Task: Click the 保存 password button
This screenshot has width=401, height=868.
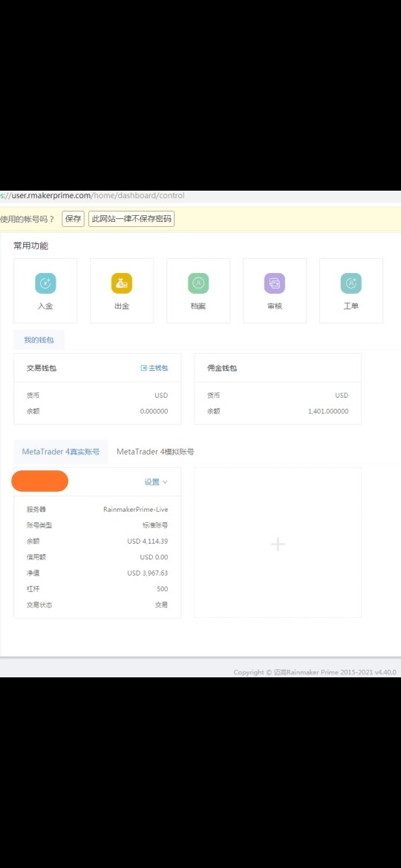Action: click(73, 219)
